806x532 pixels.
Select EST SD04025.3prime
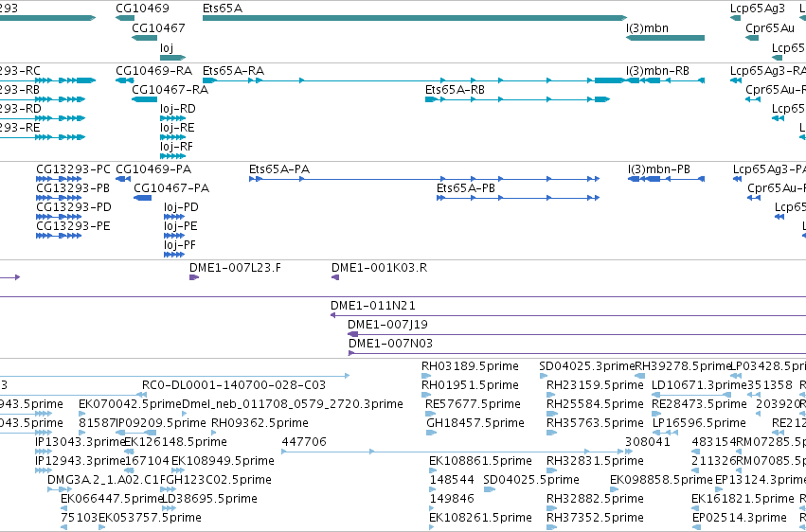[x=587, y=366]
